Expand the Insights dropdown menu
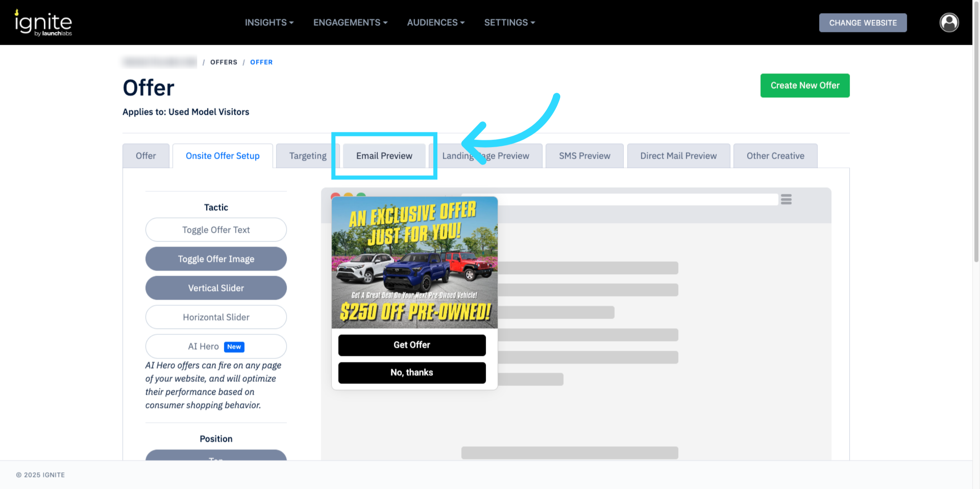 click(269, 22)
